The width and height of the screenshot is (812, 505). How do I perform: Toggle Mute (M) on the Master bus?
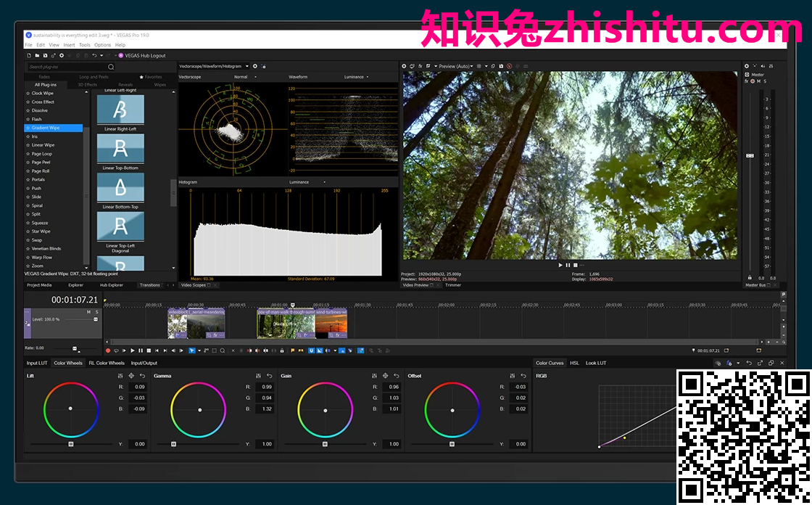pos(758,81)
